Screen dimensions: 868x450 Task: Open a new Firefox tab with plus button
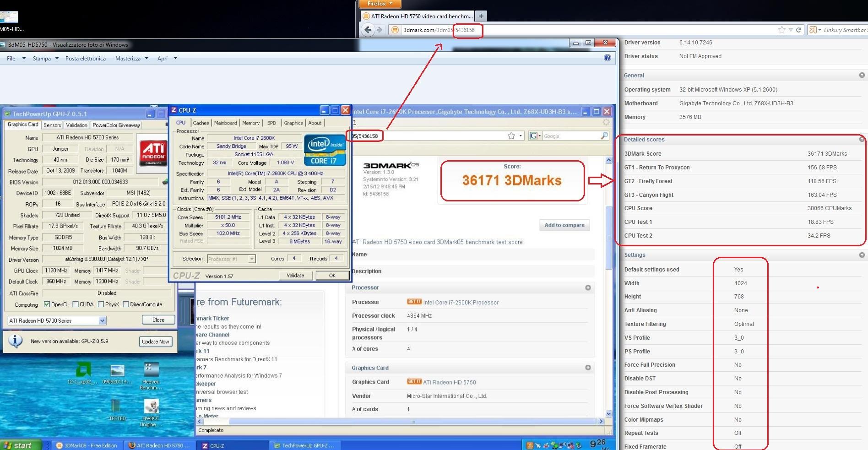[x=481, y=16]
